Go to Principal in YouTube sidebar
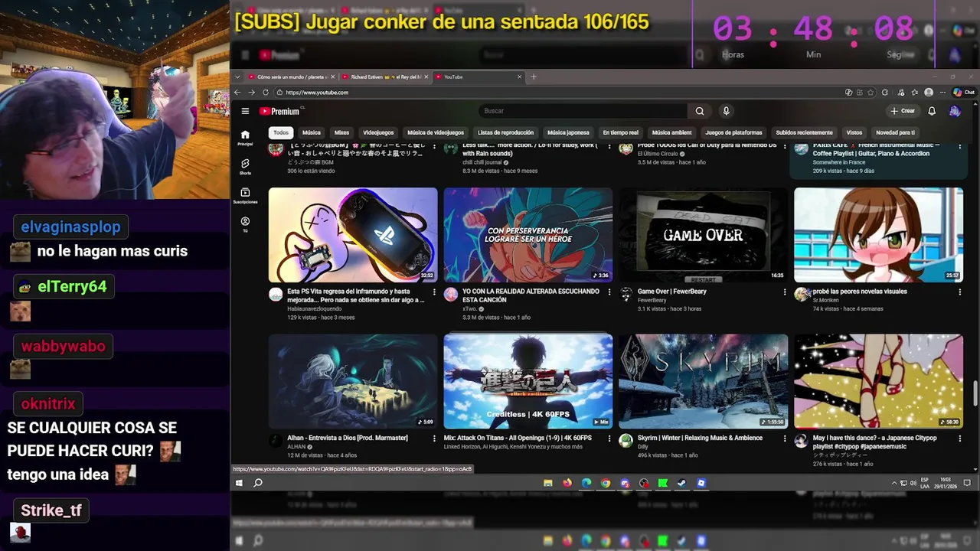The height and width of the screenshot is (551, 980). [245, 137]
